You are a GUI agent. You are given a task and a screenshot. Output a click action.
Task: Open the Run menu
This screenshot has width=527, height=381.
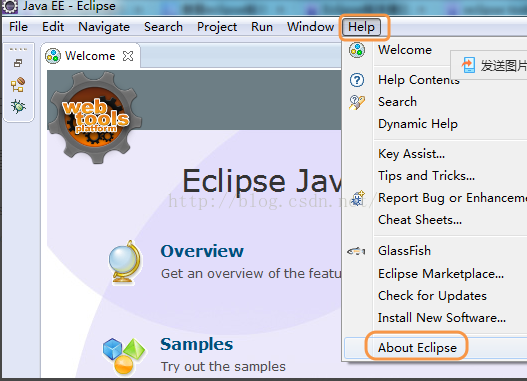[x=262, y=27]
